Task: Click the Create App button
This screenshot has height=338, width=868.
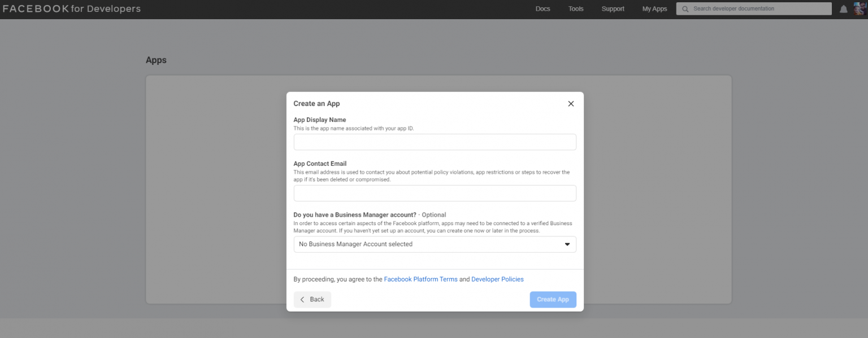Action: click(553, 299)
